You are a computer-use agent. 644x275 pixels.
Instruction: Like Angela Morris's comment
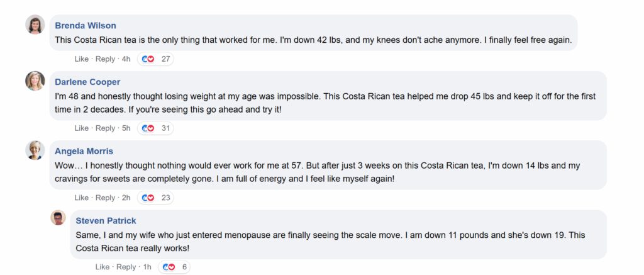81,198
